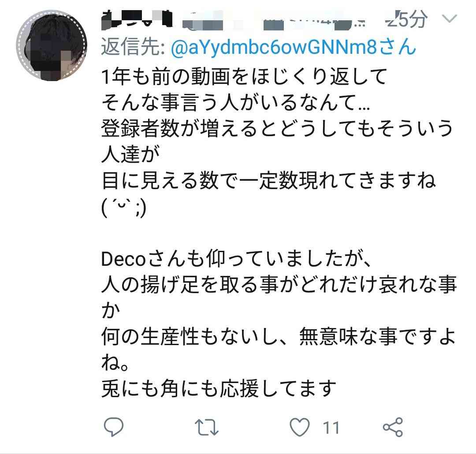This screenshot has height=454, width=476.
Task: Click the blurred display name of the author
Action: click(137, 20)
